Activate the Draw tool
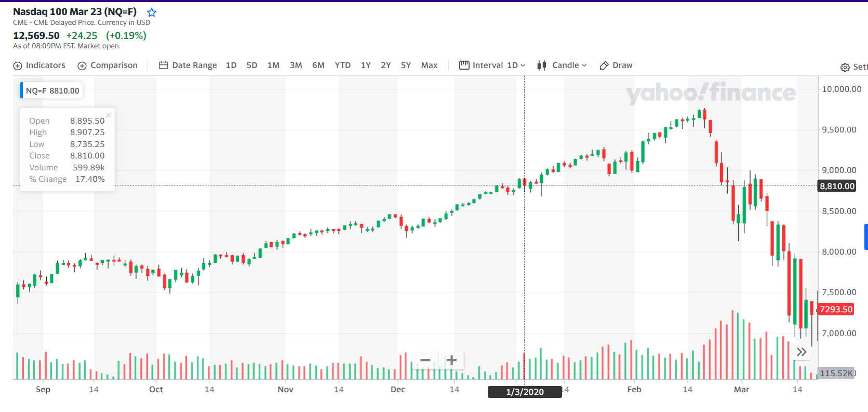 point(616,65)
